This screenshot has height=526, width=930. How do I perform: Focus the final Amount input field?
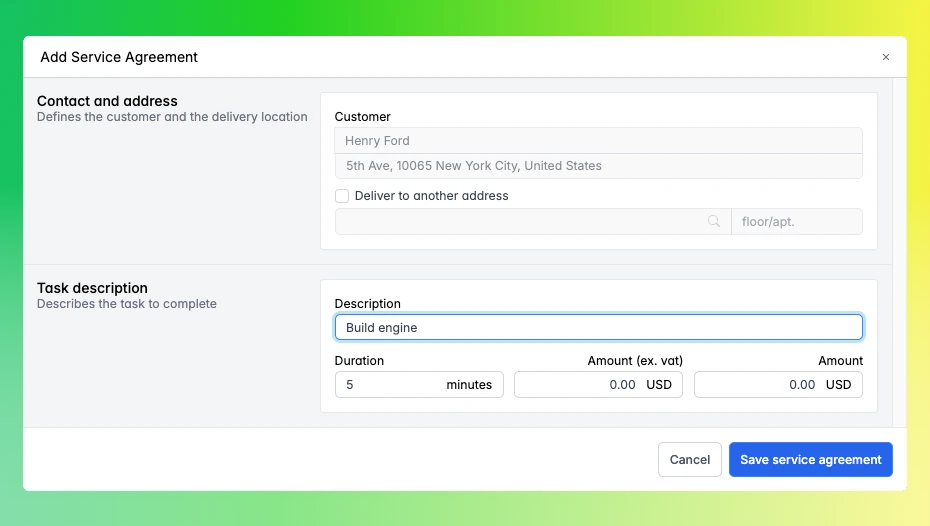[x=755, y=385]
